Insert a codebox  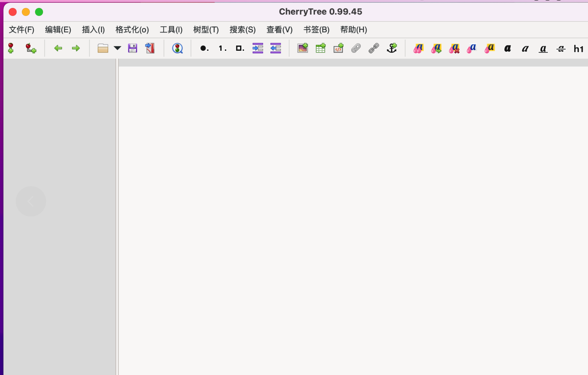[338, 48]
